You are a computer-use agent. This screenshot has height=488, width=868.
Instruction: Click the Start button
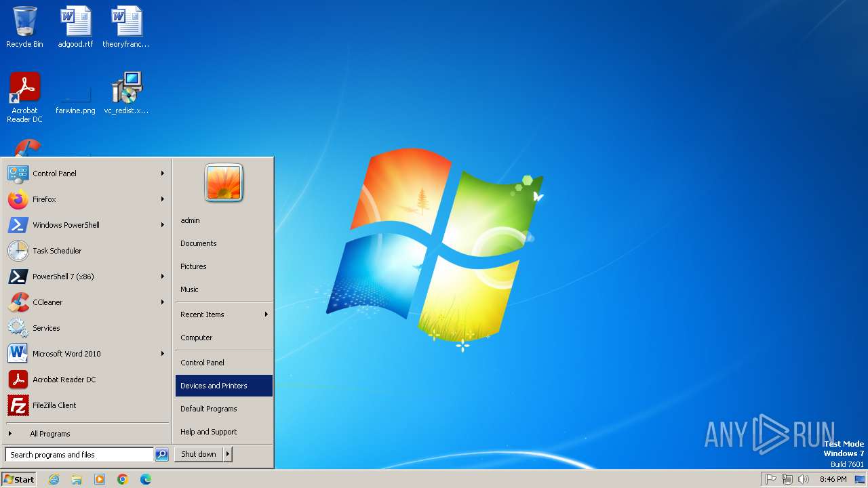tap(19, 479)
